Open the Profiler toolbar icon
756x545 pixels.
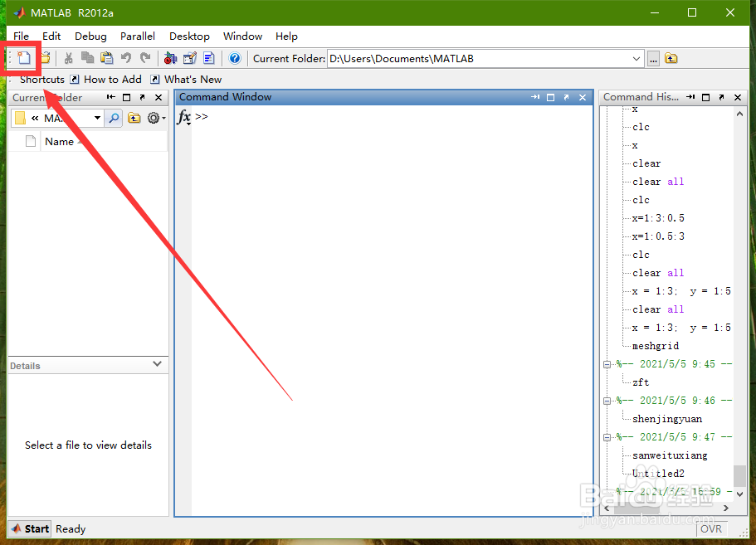[209, 58]
